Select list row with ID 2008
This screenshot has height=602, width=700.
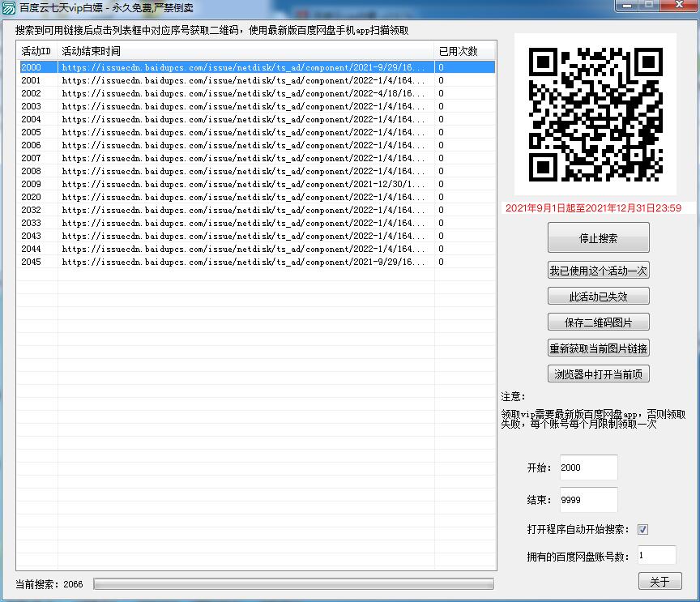pyautogui.click(x=257, y=171)
